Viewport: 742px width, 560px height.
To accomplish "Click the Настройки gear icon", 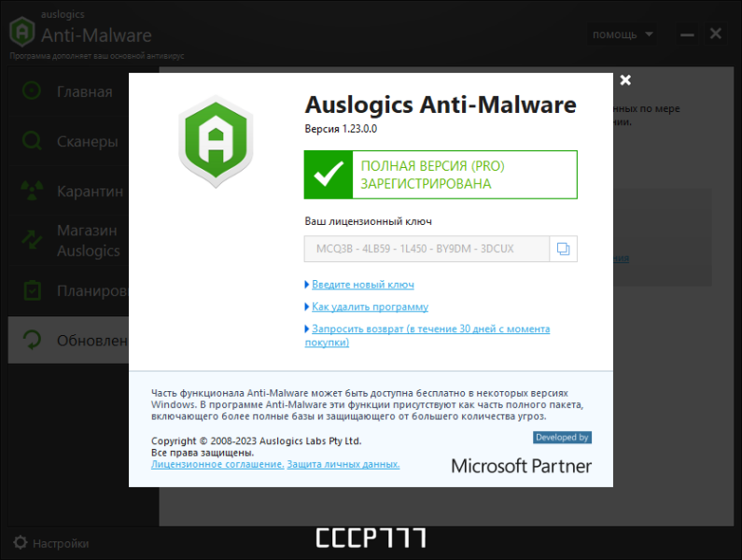I will pos(21,542).
